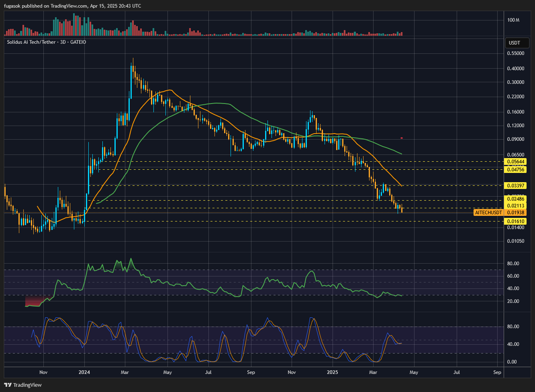Select the 0.02113 level label

pos(515,206)
